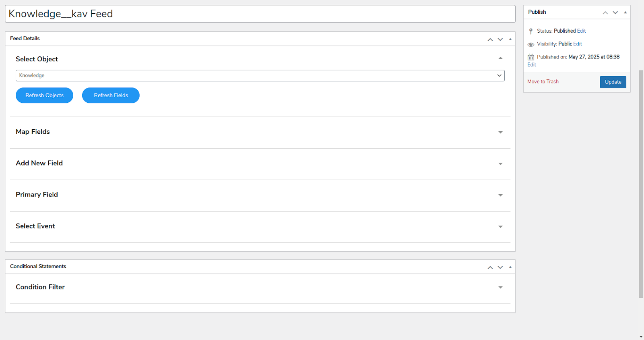This screenshot has height=340, width=644.
Task: Click the feed title input field
Action: [x=260, y=14]
